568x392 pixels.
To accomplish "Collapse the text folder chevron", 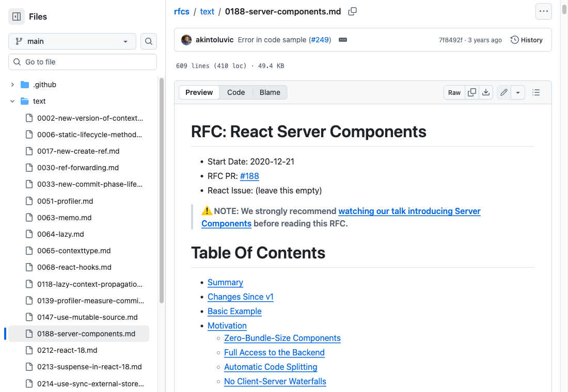I will click(13, 101).
